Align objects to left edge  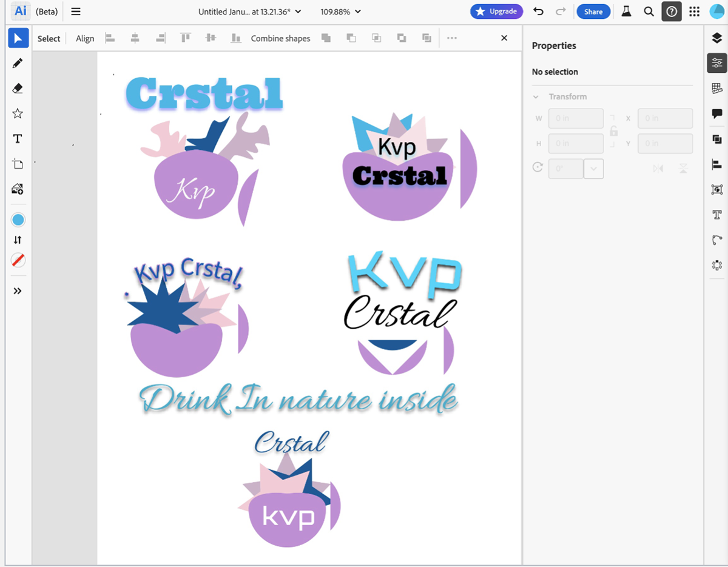(110, 38)
